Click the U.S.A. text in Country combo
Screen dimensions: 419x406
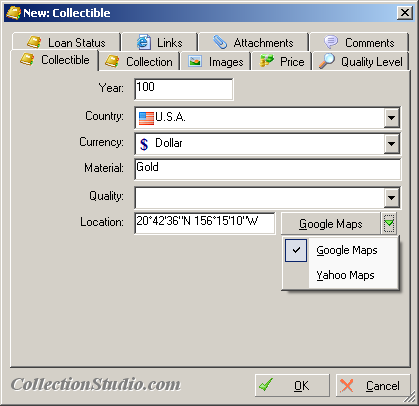coord(170,117)
